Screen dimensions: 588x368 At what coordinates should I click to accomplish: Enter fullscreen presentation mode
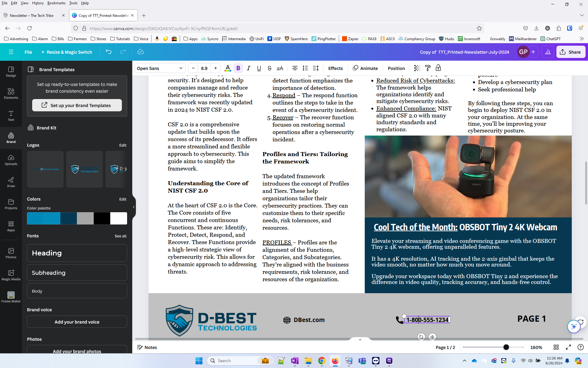pyautogui.click(x=568, y=347)
